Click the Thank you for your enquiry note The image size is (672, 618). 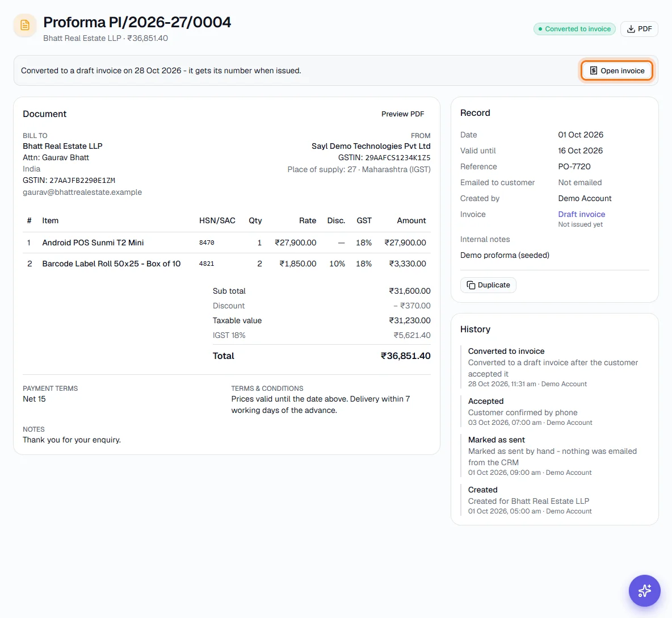[x=72, y=440]
